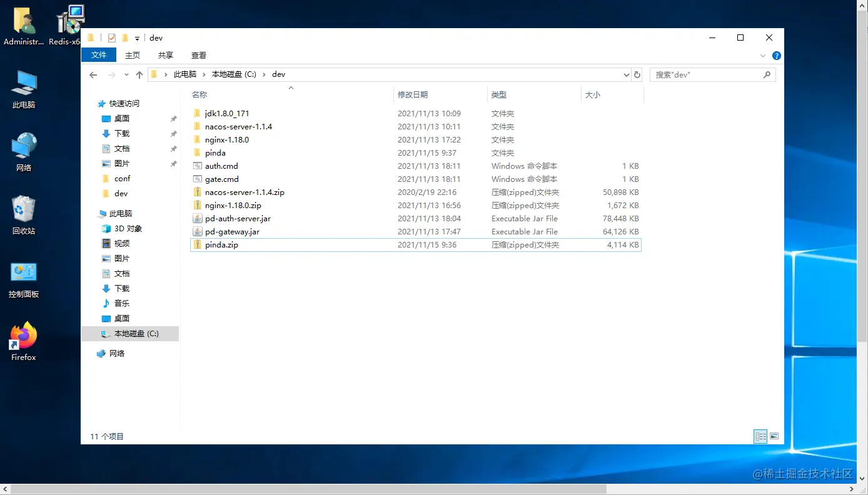Open the 查看 ribbon tab
The height and width of the screenshot is (495, 868).
(x=199, y=56)
